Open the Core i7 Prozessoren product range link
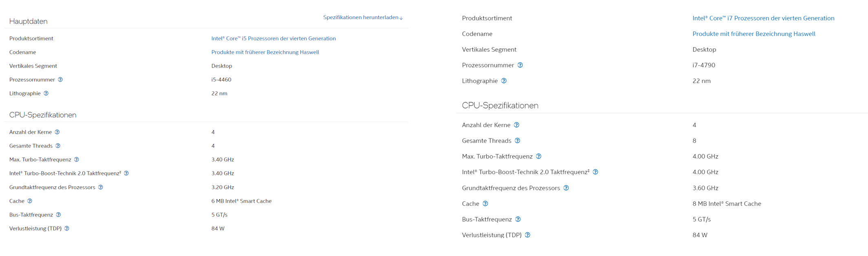This screenshot has width=868, height=256. 763,18
